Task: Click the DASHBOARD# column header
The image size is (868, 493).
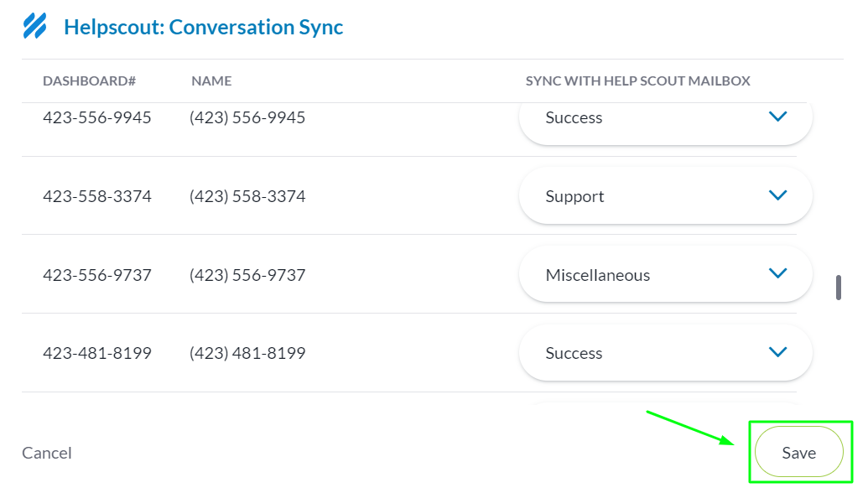Action: point(89,81)
